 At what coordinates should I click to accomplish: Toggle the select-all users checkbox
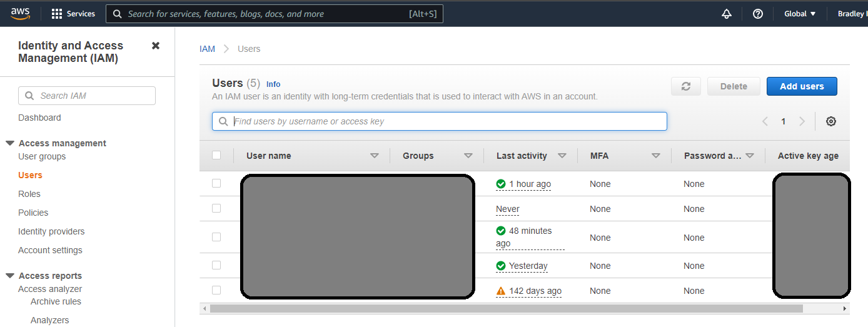click(x=216, y=155)
